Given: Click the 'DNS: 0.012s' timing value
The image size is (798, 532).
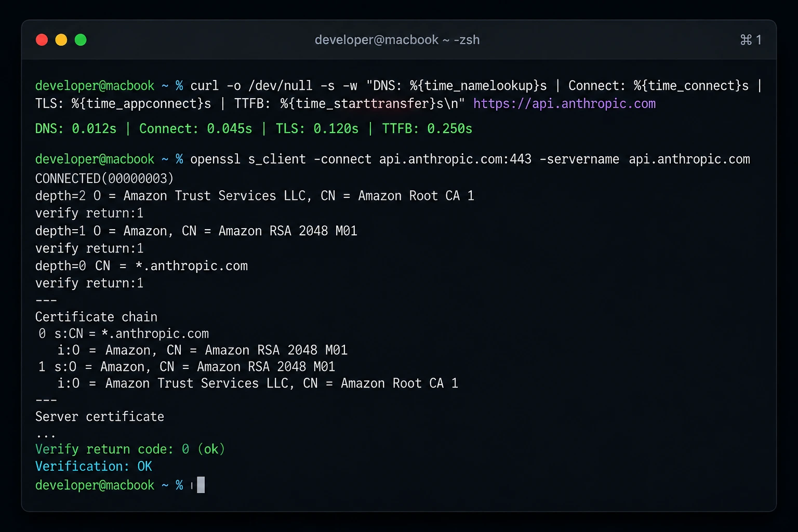Looking at the screenshot, I should point(76,128).
